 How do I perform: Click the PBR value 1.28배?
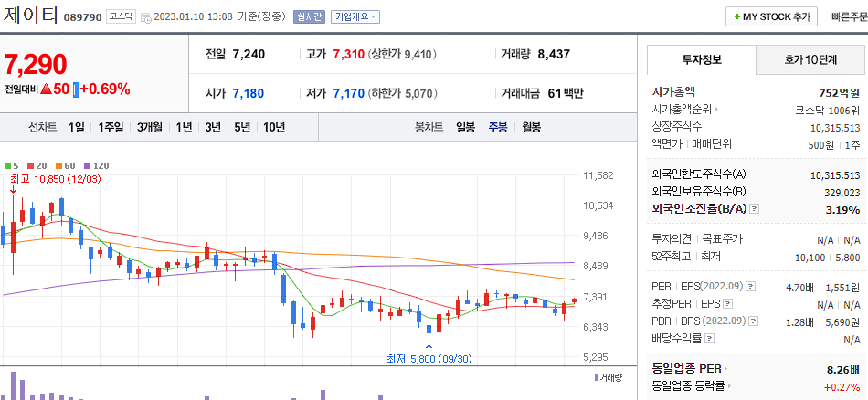pyautogui.click(x=799, y=321)
